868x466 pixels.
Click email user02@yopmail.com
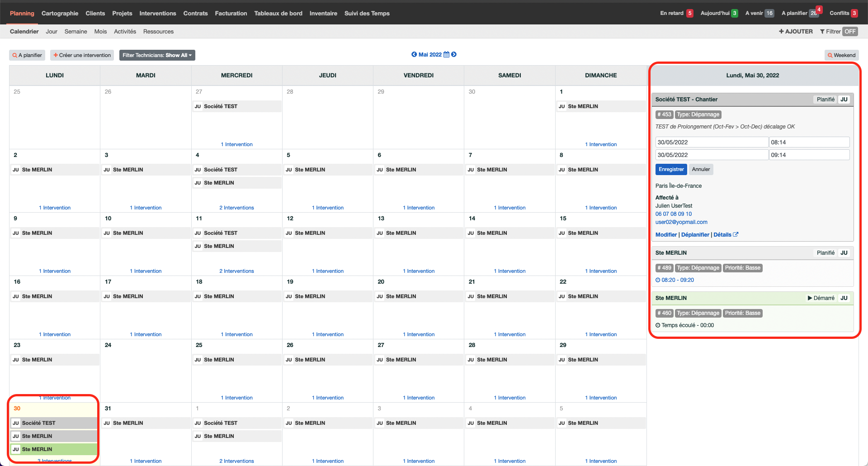point(681,222)
